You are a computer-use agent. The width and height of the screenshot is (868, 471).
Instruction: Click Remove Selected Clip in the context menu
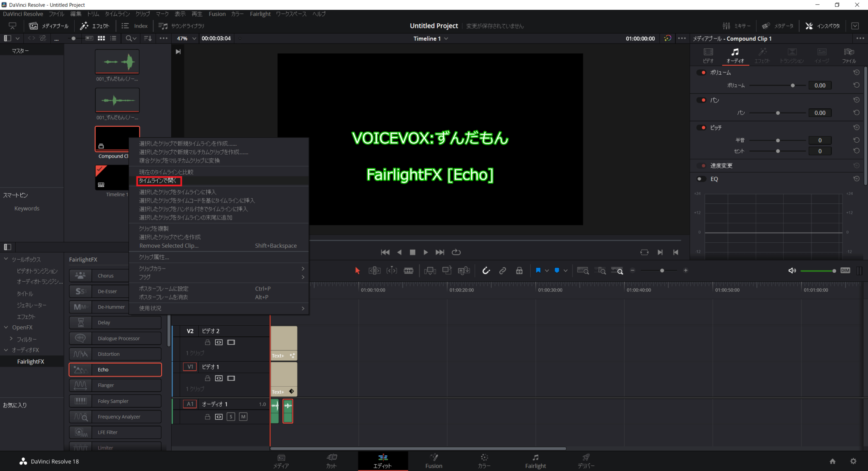click(168, 246)
